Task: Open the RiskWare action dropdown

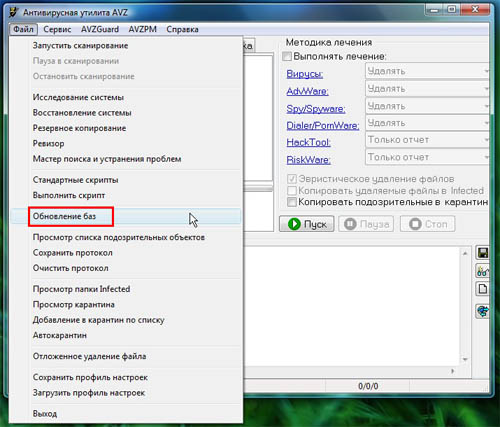Action: 427,157
